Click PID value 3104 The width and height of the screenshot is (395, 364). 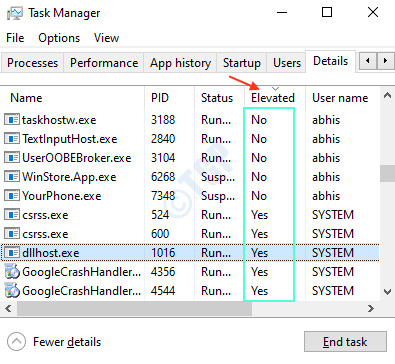(163, 158)
